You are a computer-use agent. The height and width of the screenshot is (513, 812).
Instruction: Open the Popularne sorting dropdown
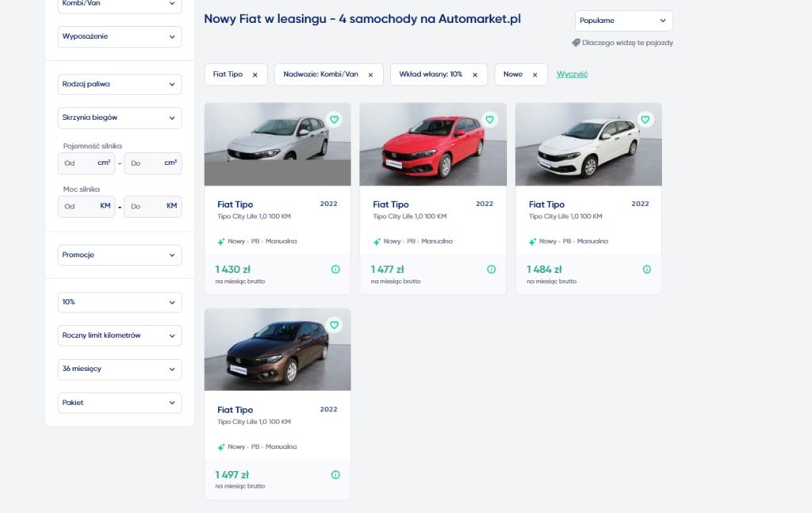pos(623,21)
